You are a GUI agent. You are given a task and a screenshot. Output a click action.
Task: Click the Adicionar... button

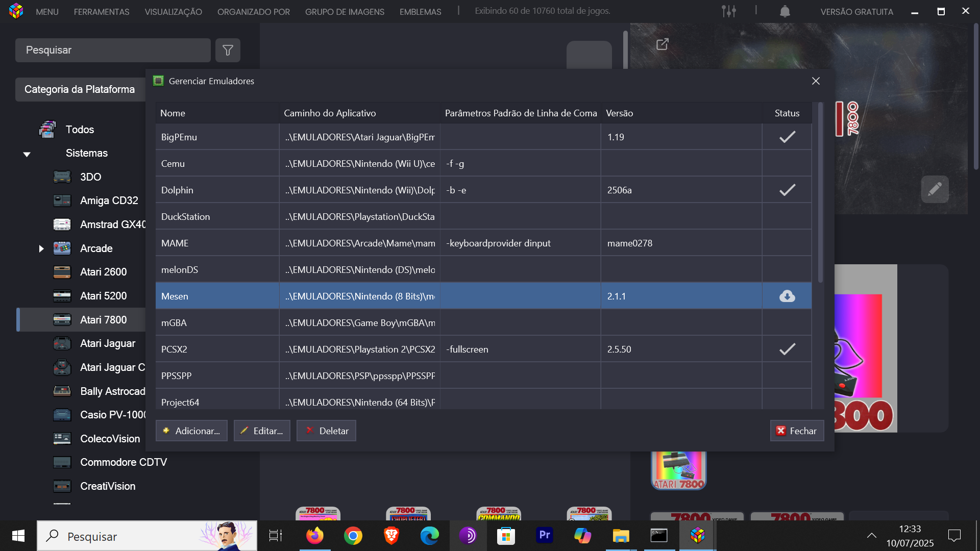click(x=191, y=431)
